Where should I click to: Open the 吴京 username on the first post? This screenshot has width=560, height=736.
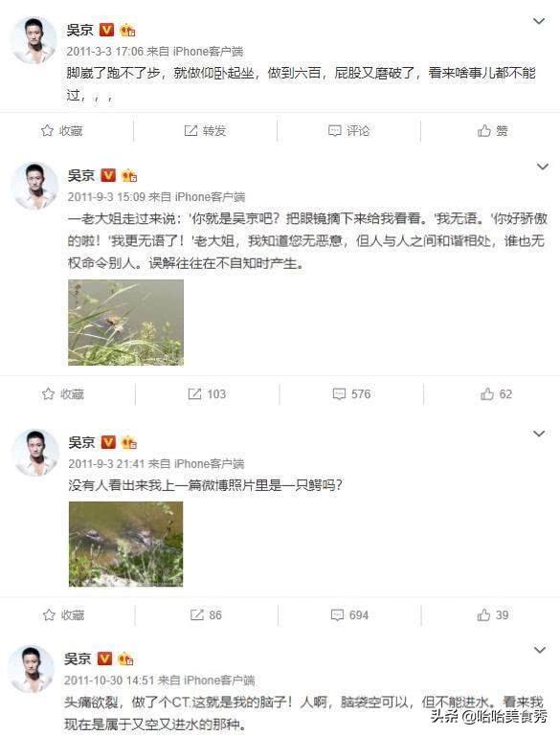click(79, 30)
